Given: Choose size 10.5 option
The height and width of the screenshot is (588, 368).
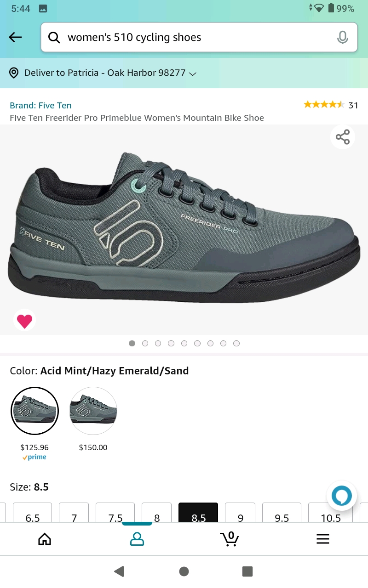Looking at the screenshot, I should click(331, 514).
